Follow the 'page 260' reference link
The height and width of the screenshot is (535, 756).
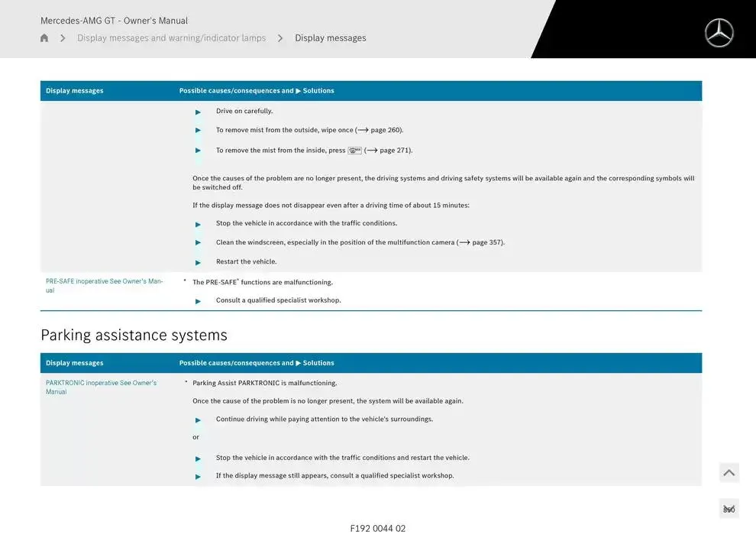pyautogui.click(x=385, y=131)
